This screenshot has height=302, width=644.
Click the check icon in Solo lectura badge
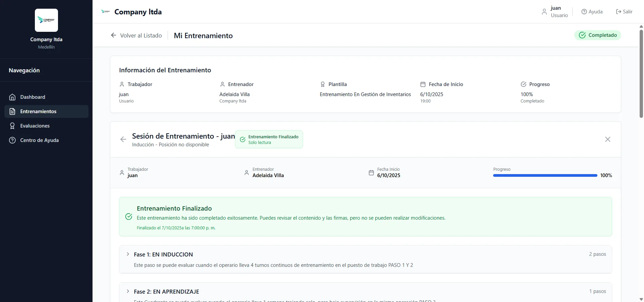(x=243, y=140)
